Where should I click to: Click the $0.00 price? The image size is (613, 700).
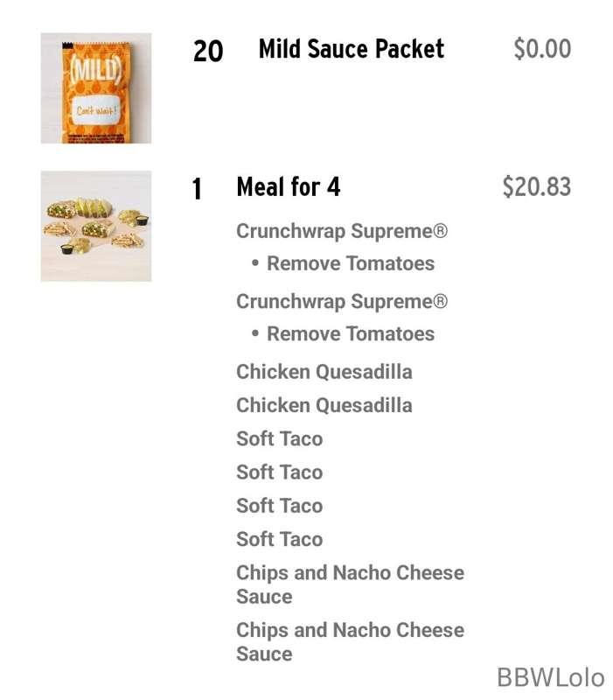click(x=542, y=49)
